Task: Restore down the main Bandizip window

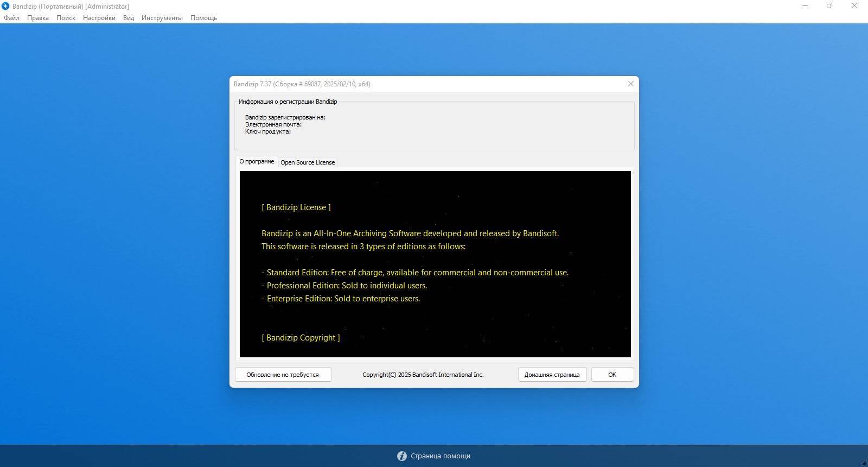Action: pos(829,6)
